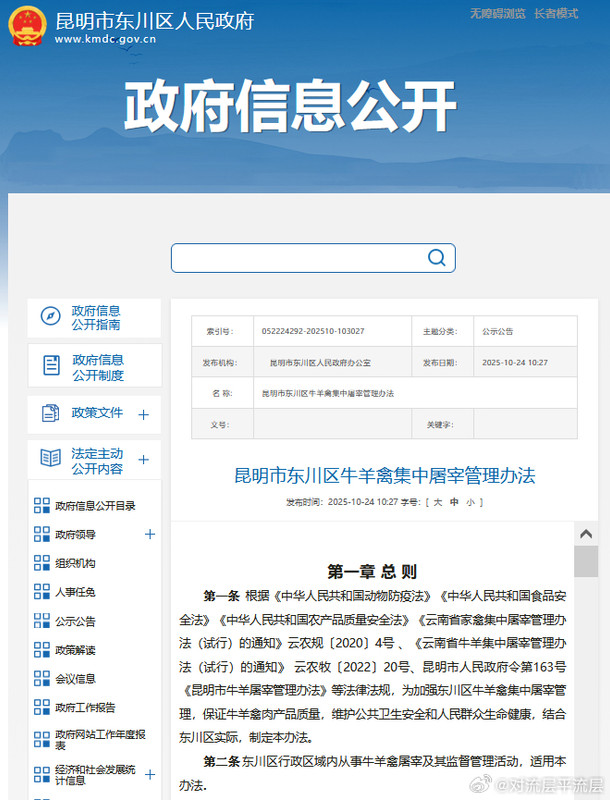Switch to 长者模式
The height and width of the screenshot is (800, 610).
coord(556,14)
